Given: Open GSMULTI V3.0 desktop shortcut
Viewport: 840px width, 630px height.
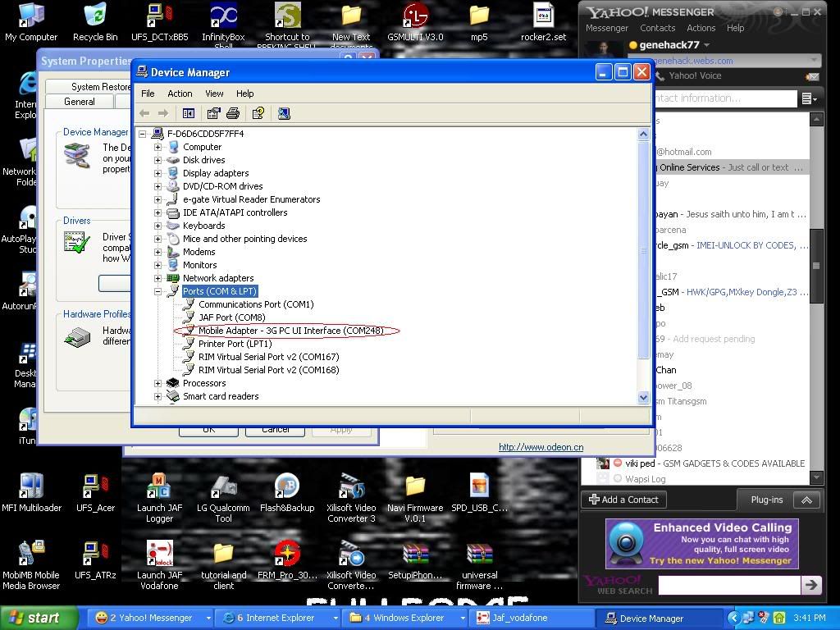Looking at the screenshot, I should point(415,21).
